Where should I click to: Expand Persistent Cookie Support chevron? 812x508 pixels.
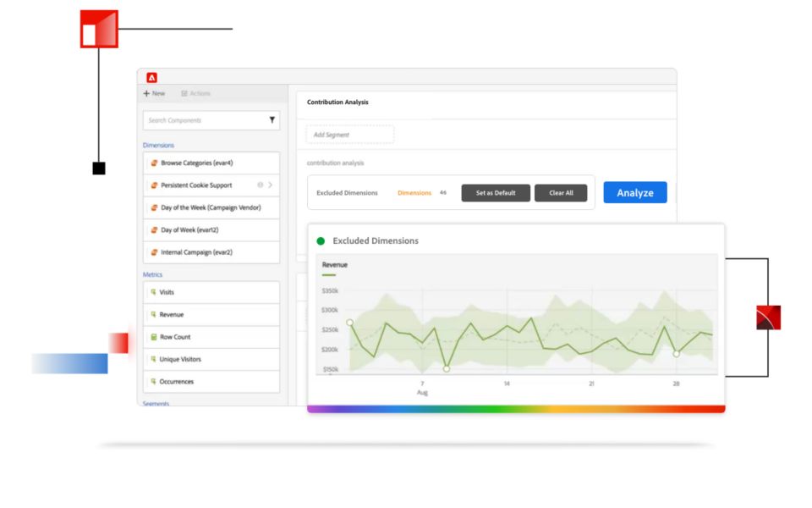coord(271,185)
